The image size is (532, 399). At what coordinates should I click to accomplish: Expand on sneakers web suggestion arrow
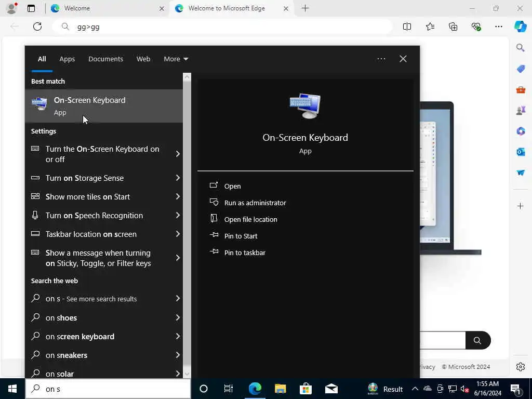click(x=178, y=355)
